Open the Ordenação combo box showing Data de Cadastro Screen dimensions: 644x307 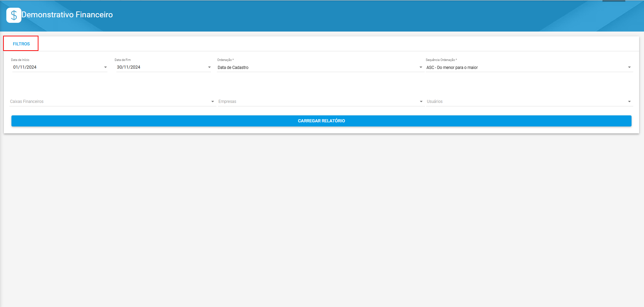click(x=320, y=67)
